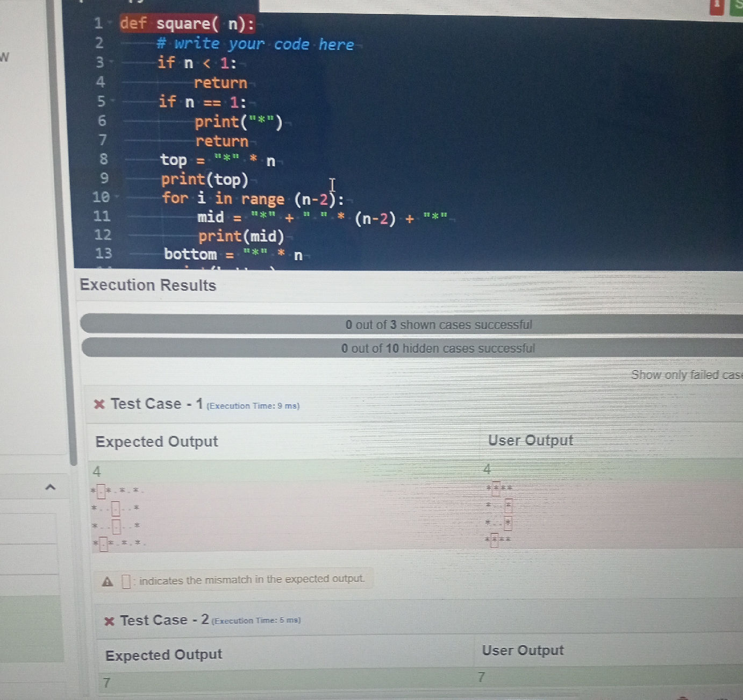Screen dimensions: 743x700
Task: Open the Execution Results section header
Action: click(147, 285)
